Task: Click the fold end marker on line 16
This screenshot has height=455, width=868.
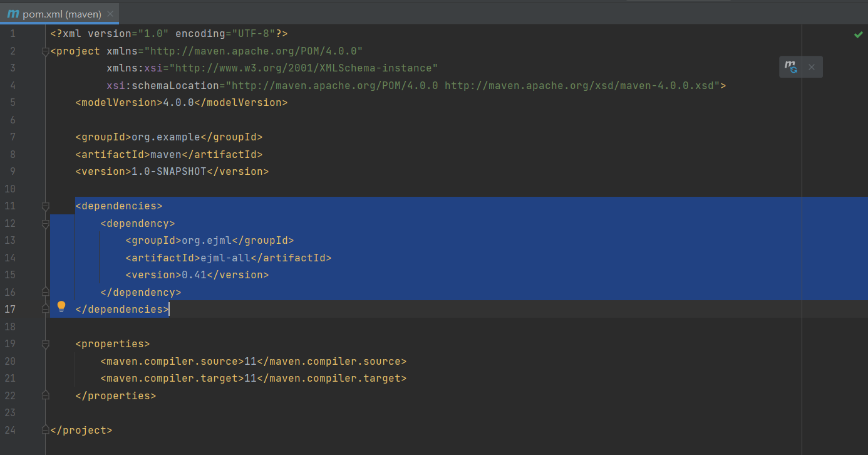Action: coord(45,291)
